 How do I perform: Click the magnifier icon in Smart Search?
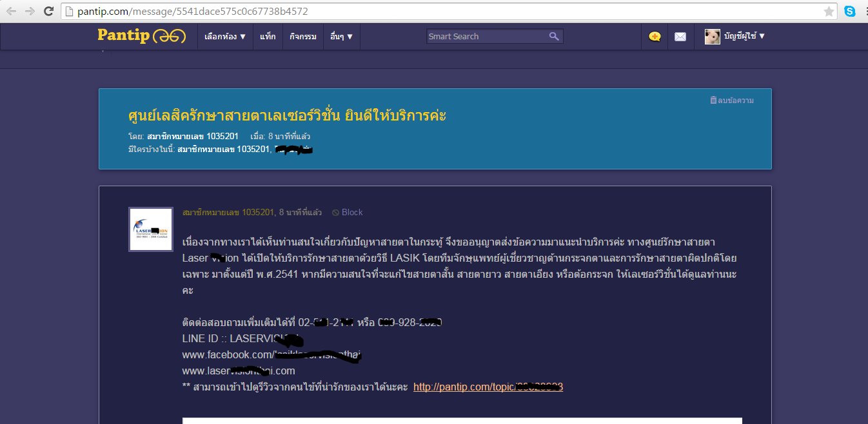point(554,37)
